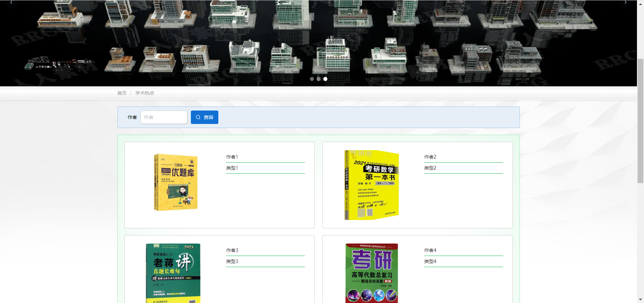
Task: Open the 老蒋讲真题长难句 book cover
Action: 173,273
